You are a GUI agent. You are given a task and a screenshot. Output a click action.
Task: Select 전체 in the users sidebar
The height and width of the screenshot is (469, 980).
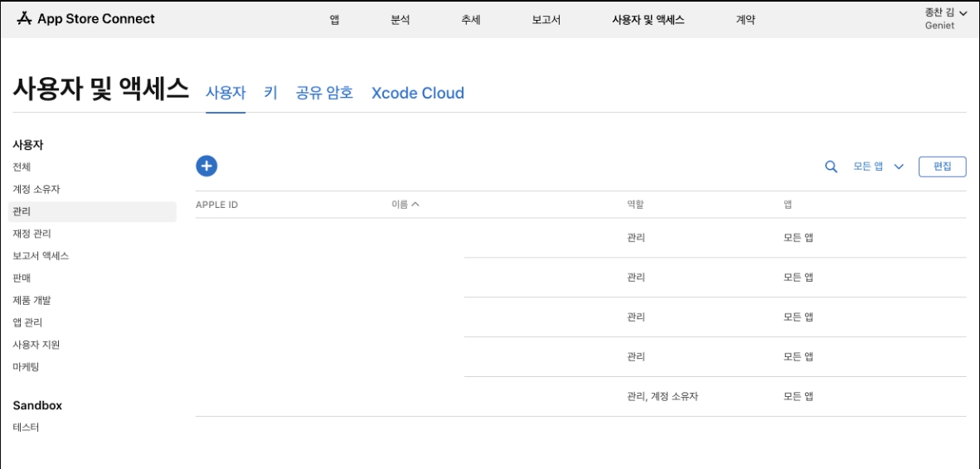[x=22, y=167]
